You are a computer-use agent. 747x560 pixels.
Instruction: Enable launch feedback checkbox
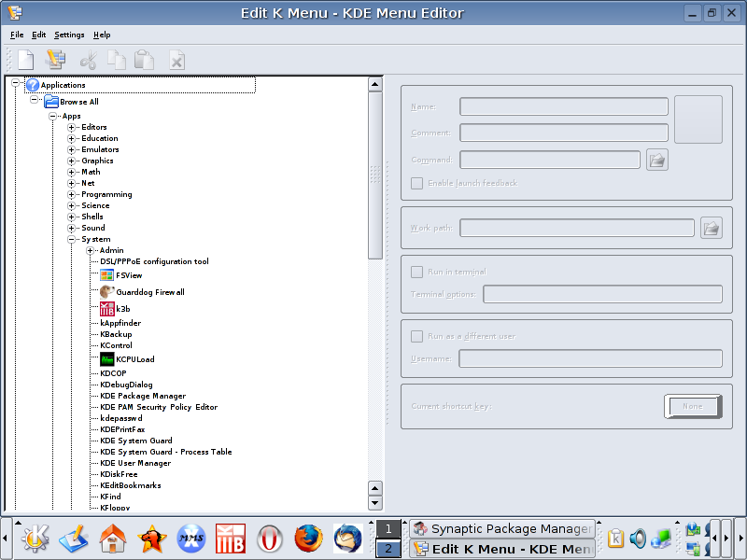(417, 183)
